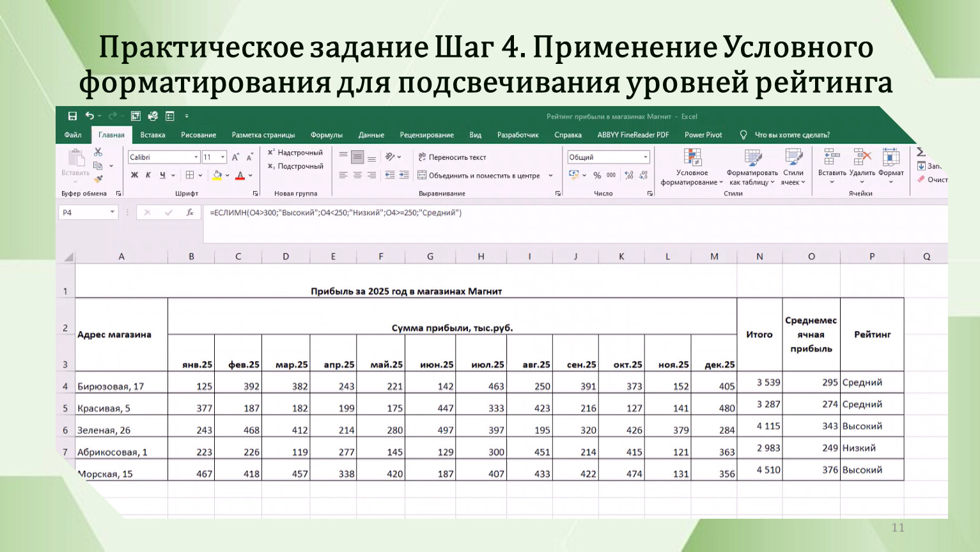Click the Save icon in quick access toolbar
This screenshot has width=980, height=552.
click(x=72, y=116)
